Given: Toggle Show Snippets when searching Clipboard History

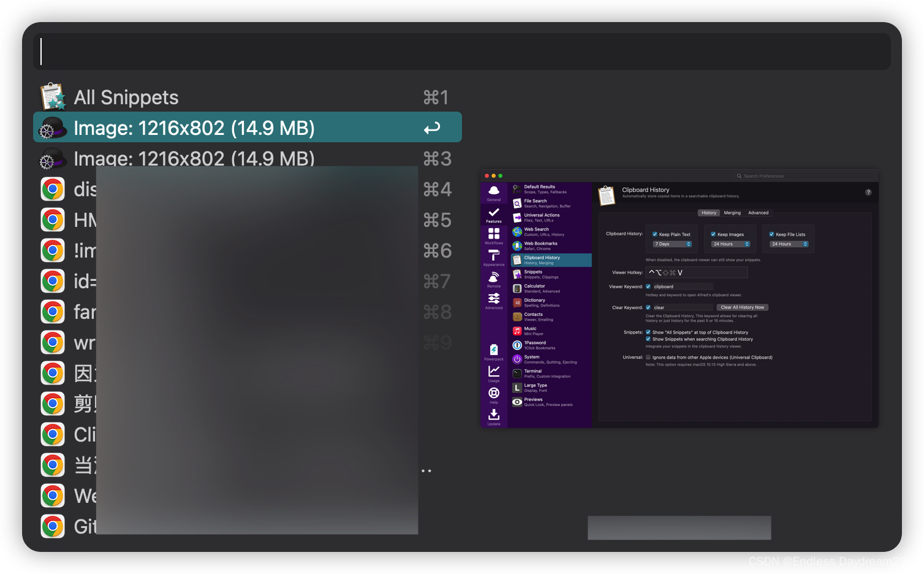Looking at the screenshot, I should click(x=648, y=339).
